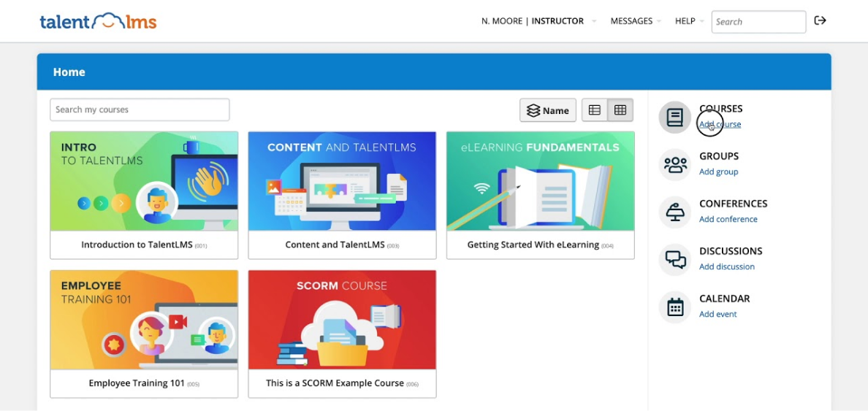Expand the Messages dropdown arrow
Viewport: 868px width, 411px height.
pyautogui.click(x=659, y=22)
